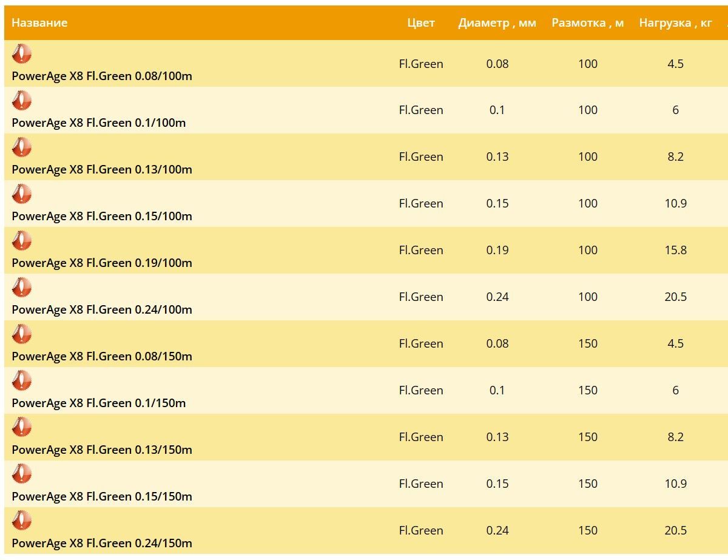Select load value 8.2 in 0.13/150m row

click(676, 437)
